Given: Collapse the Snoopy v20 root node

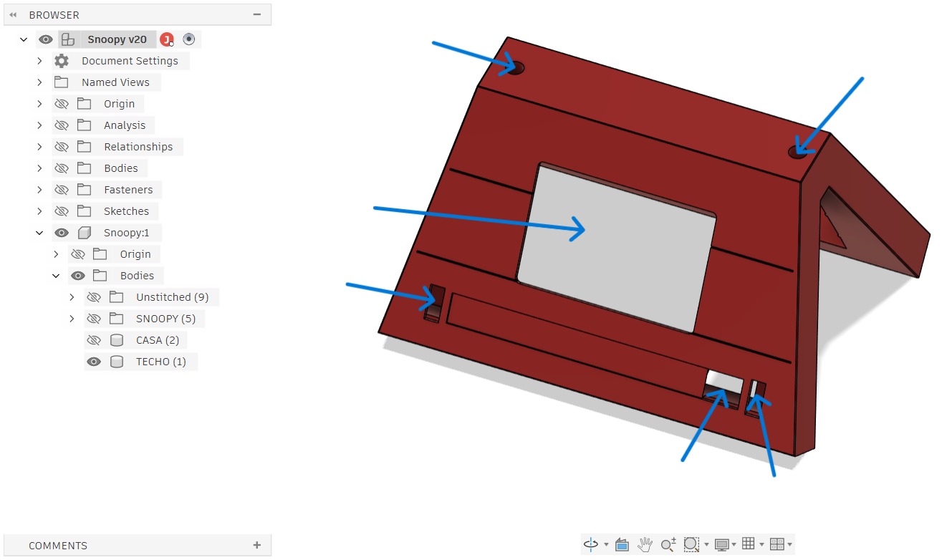Looking at the screenshot, I should [24, 39].
